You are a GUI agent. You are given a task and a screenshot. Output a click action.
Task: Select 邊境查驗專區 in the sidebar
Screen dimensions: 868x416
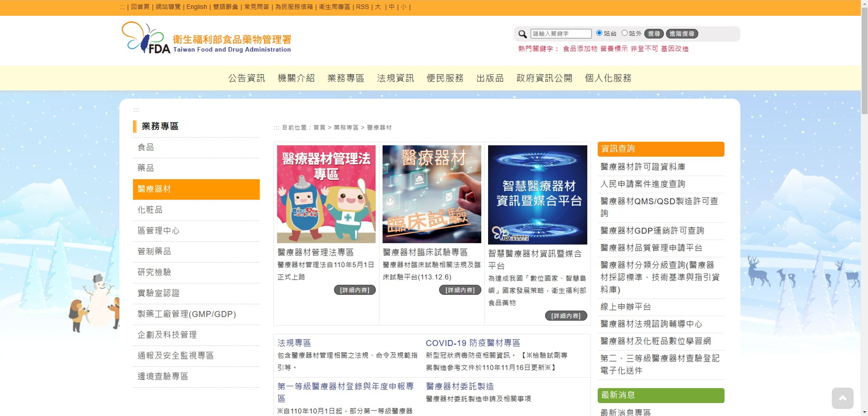196,377
